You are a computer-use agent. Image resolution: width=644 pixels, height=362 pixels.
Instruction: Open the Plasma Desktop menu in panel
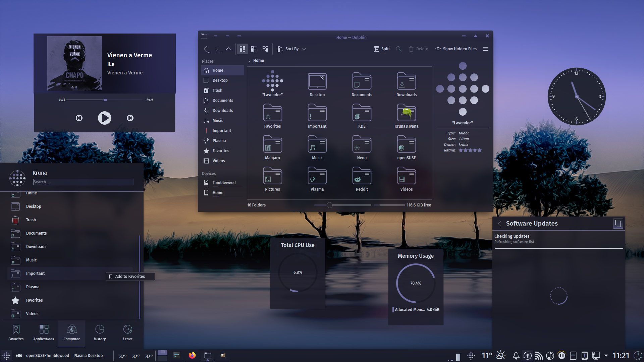(88, 356)
